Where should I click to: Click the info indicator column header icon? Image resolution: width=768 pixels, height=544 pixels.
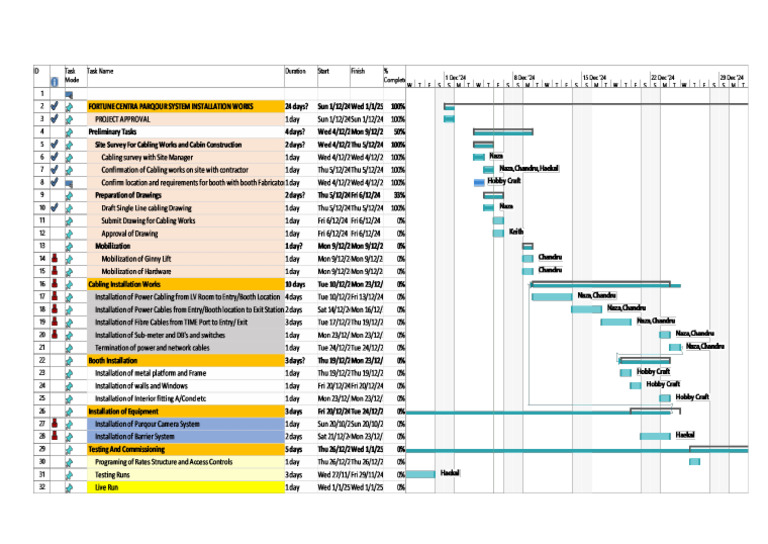[x=55, y=82]
